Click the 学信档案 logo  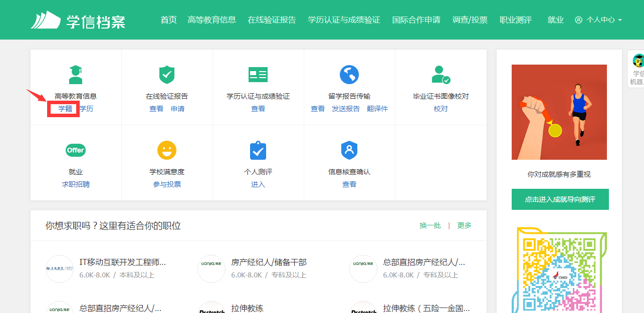coord(79,20)
